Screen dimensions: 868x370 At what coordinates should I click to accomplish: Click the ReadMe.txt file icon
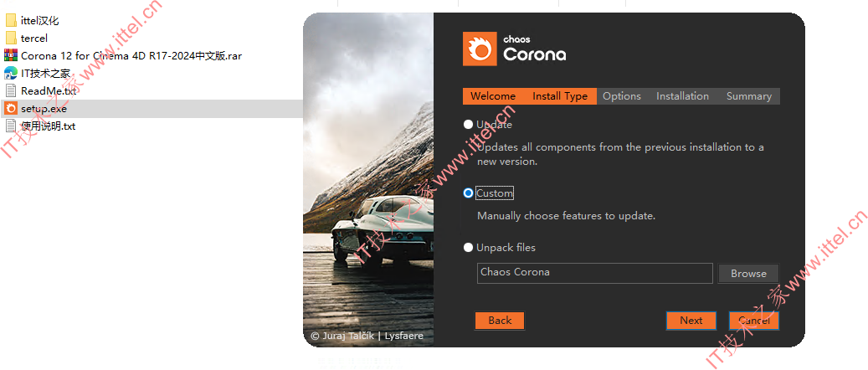tap(11, 91)
